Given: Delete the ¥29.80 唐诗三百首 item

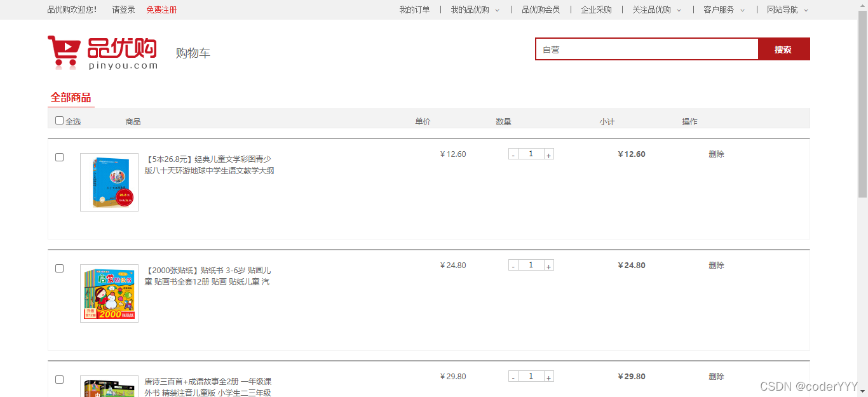Looking at the screenshot, I should coord(716,376).
